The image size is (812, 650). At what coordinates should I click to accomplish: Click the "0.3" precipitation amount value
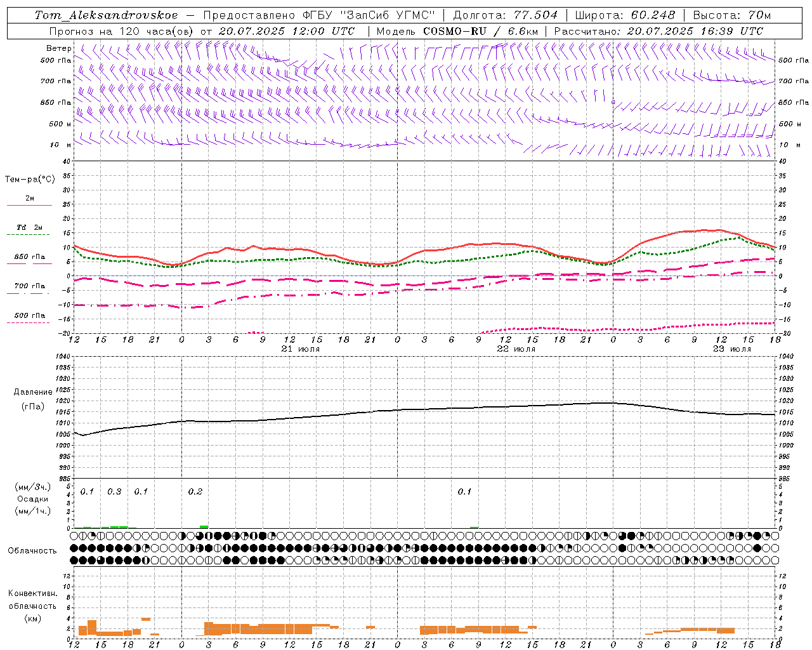coord(114,492)
